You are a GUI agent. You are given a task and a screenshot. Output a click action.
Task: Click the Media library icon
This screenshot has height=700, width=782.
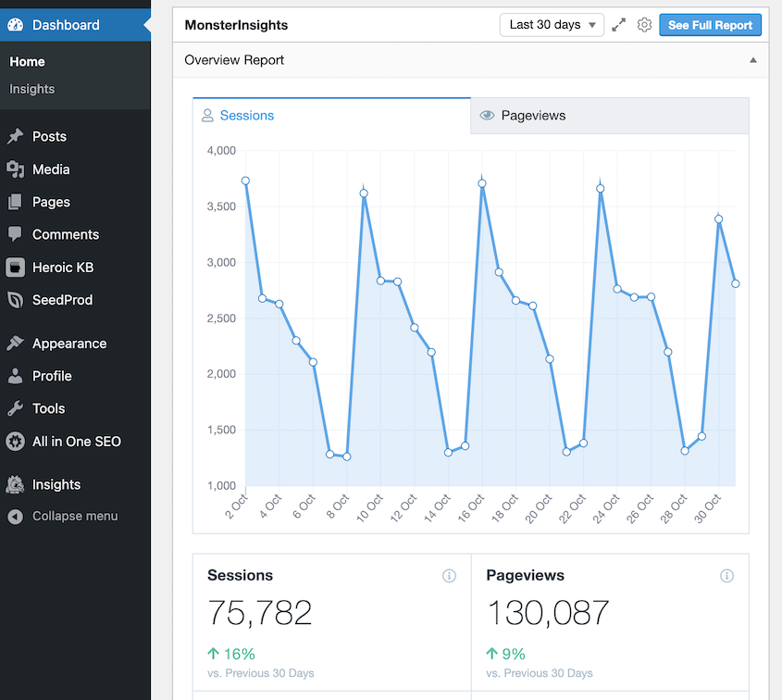pos(16,169)
